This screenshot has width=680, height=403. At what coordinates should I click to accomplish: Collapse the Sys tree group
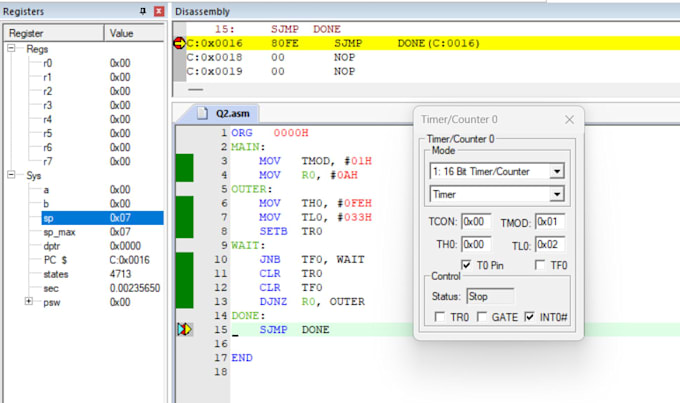(11, 175)
